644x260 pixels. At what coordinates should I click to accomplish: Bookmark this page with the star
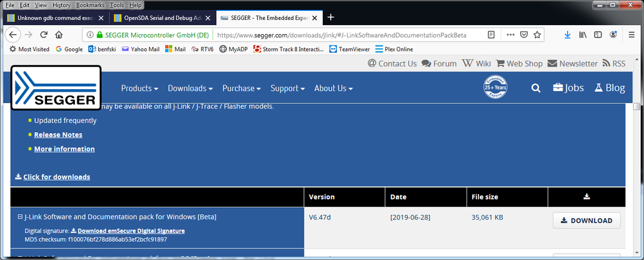[537, 35]
